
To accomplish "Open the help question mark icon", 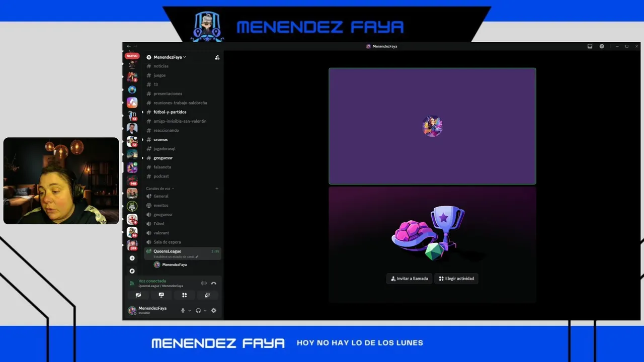I will point(602,46).
